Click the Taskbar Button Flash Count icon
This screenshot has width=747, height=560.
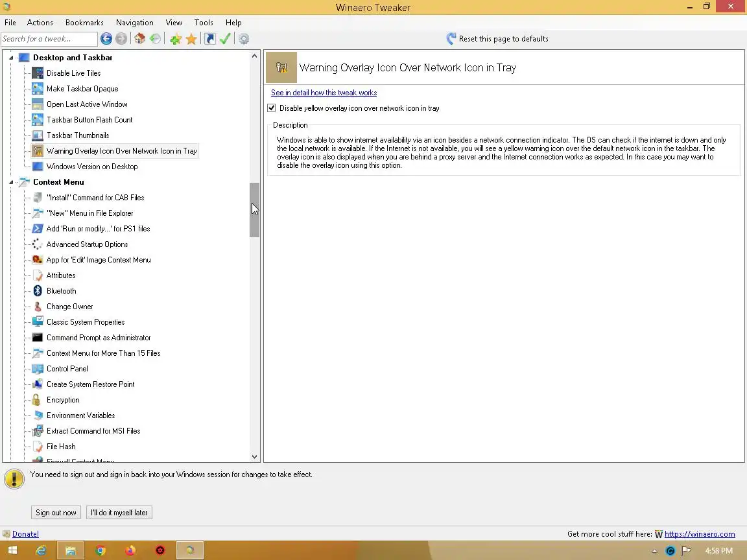[38, 119]
